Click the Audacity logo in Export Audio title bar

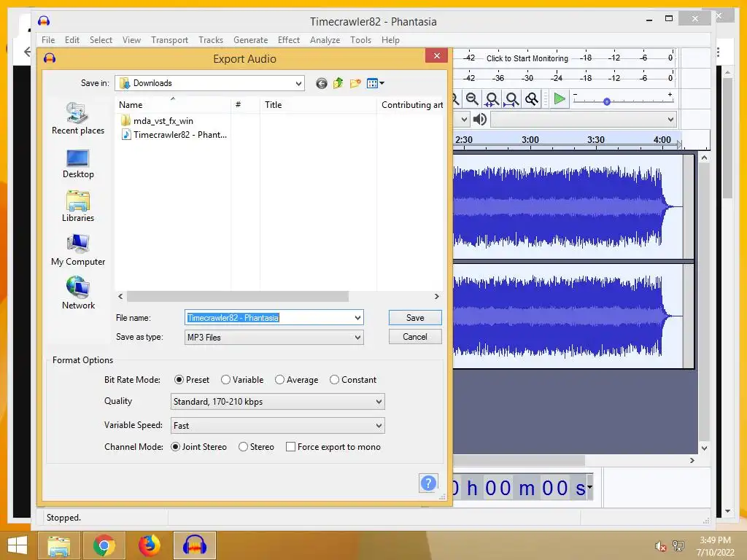[50, 58]
